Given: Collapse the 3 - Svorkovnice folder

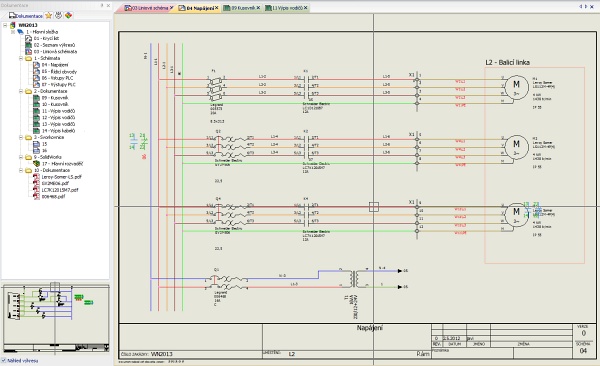Looking at the screenshot, I should 21,137.
